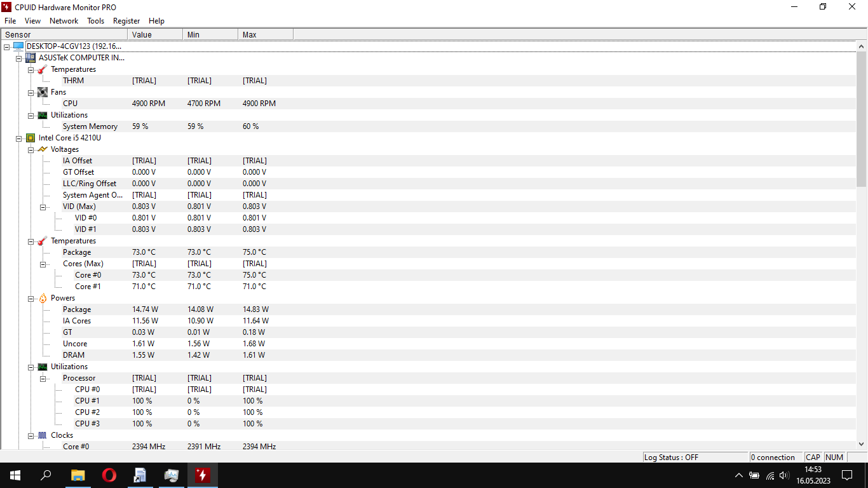
Task: Click the Utilizations icon above System Memory
Action: (x=43, y=115)
